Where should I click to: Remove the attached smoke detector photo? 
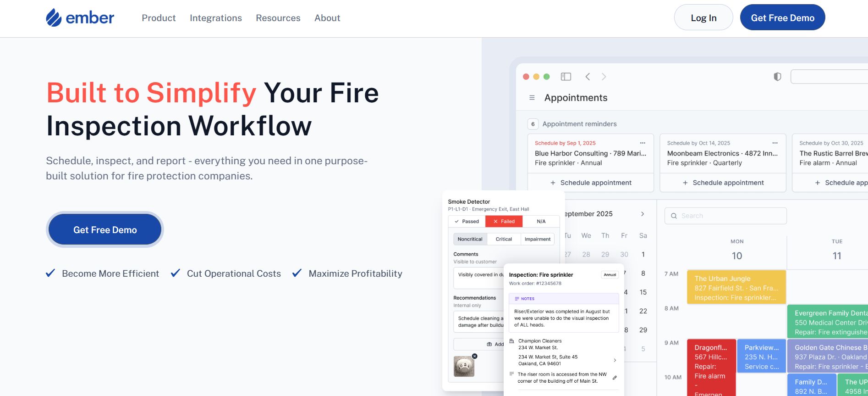coord(475,356)
